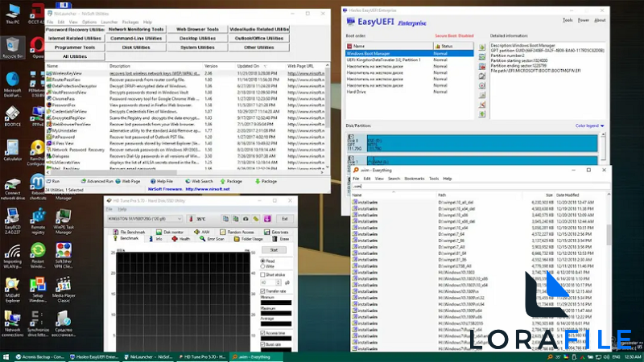
Task: Open Info tab in HD Tune
Action: 155,239
